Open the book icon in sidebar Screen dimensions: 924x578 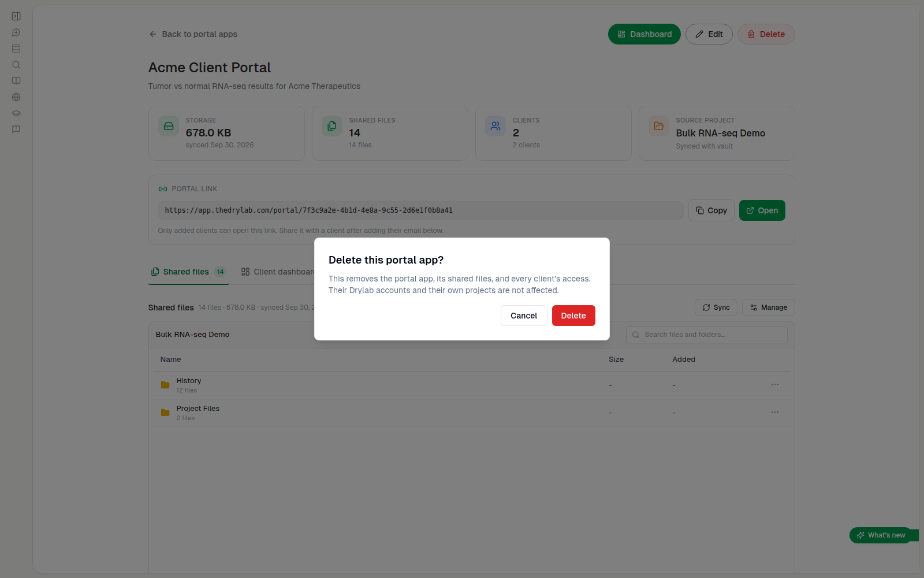point(16,81)
